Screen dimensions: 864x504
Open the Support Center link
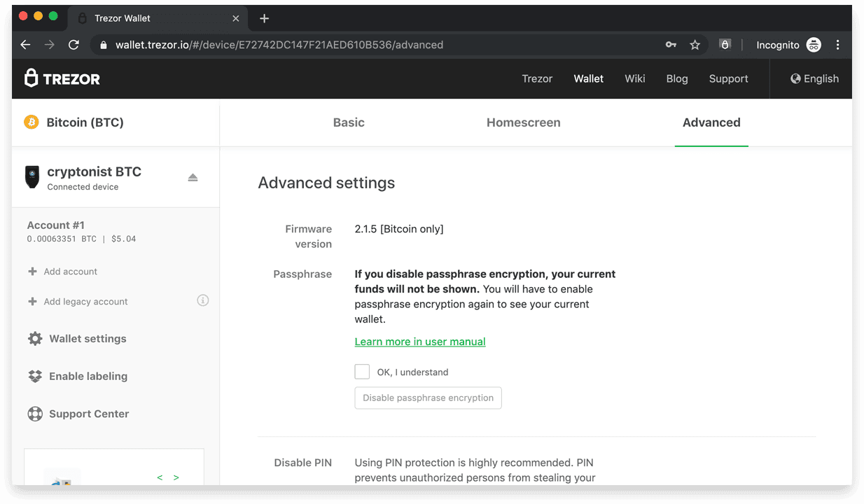click(x=89, y=414)
